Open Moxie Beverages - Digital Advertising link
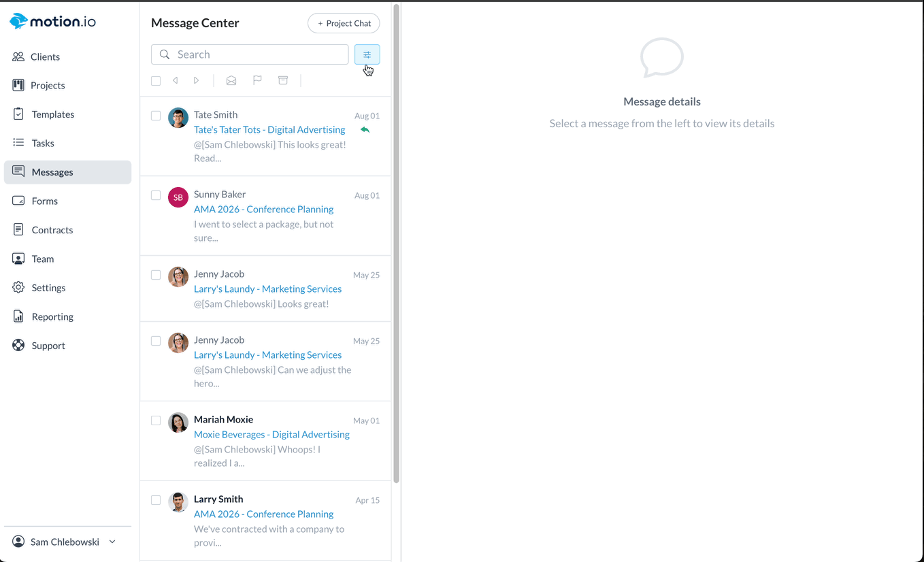 coord(271,434)
